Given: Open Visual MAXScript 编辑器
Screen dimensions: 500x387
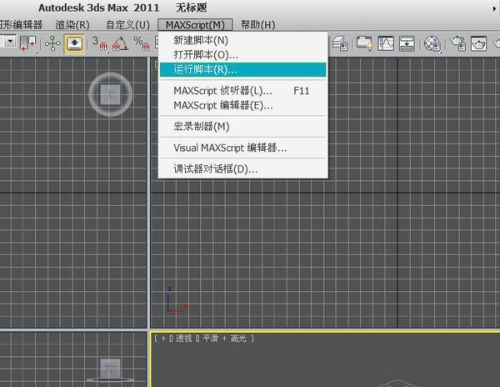Looking at the screenshot, I should click(243, 148).
